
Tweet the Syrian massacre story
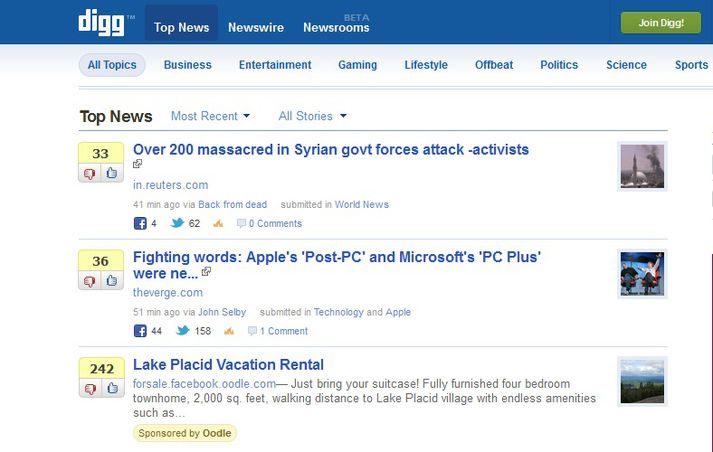click(x=177, y=223)
